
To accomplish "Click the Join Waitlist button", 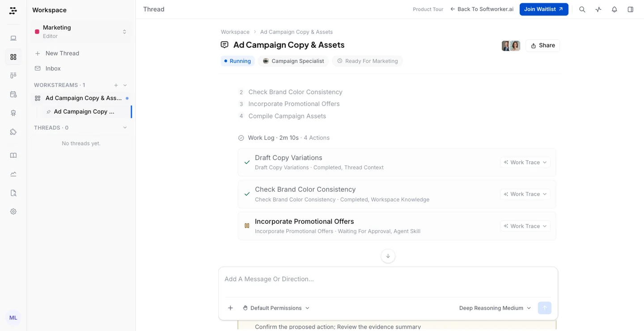I will 544,9.
